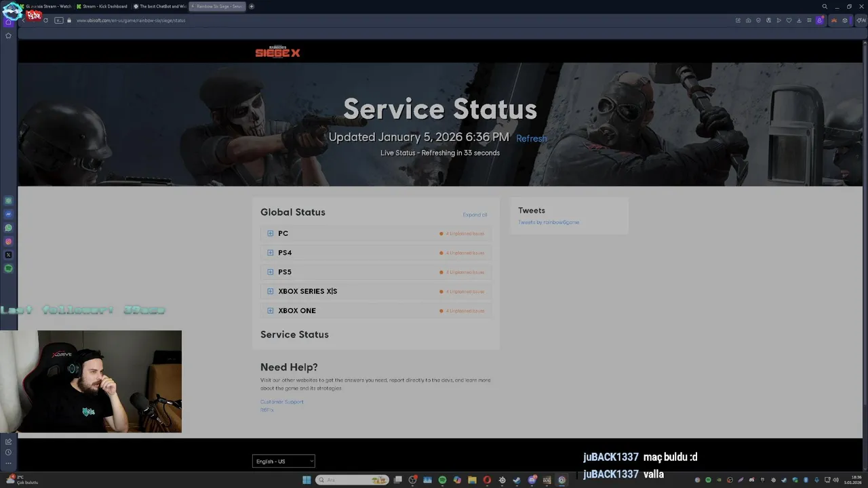Open the sidebar history clock icon
Viewport: 868px width, 488px height.
pos(8,452)
